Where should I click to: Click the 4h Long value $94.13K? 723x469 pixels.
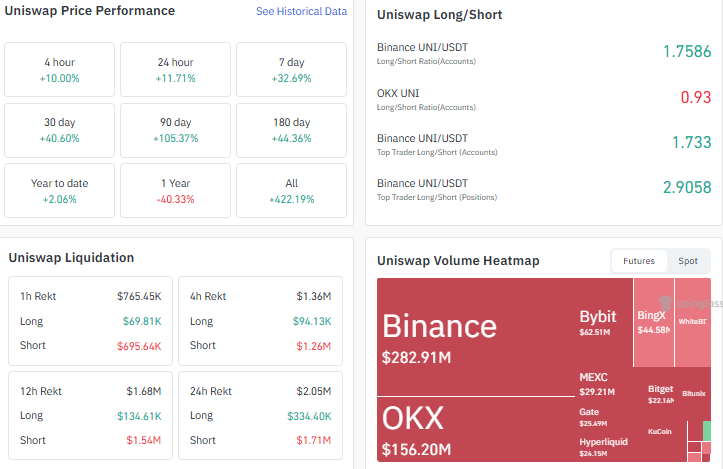[x=312, y=321]
